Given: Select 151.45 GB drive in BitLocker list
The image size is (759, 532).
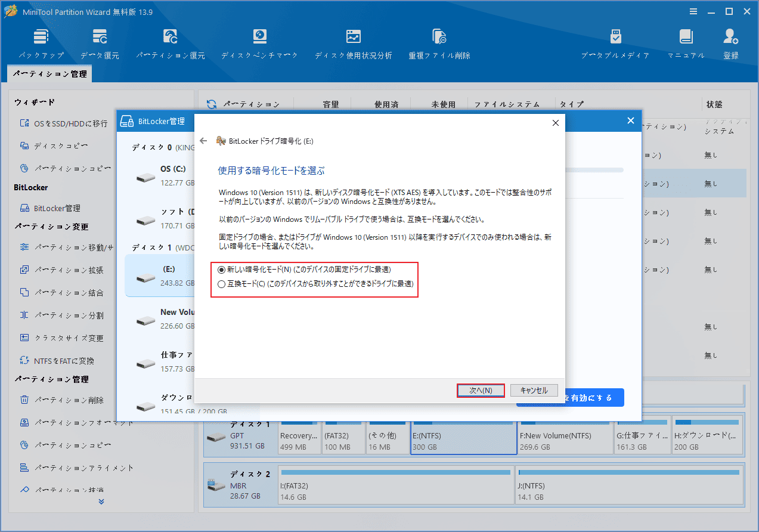Looking at the screenshot, I should [x=160, y=405].
